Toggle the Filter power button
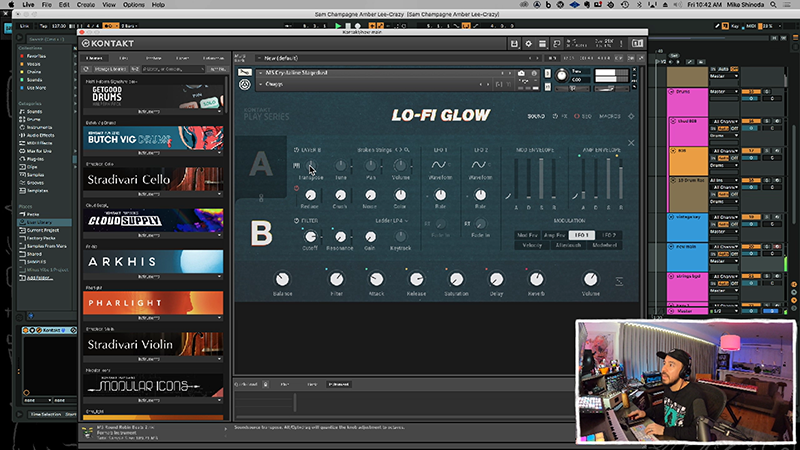The height and width of the screenshot is (450, 800). pos(295,219)
